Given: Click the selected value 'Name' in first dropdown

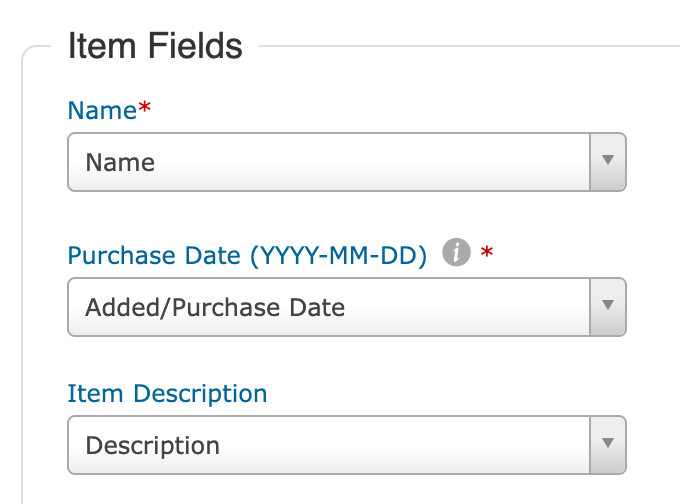Looking at the screenshot, I should (120, 162).
